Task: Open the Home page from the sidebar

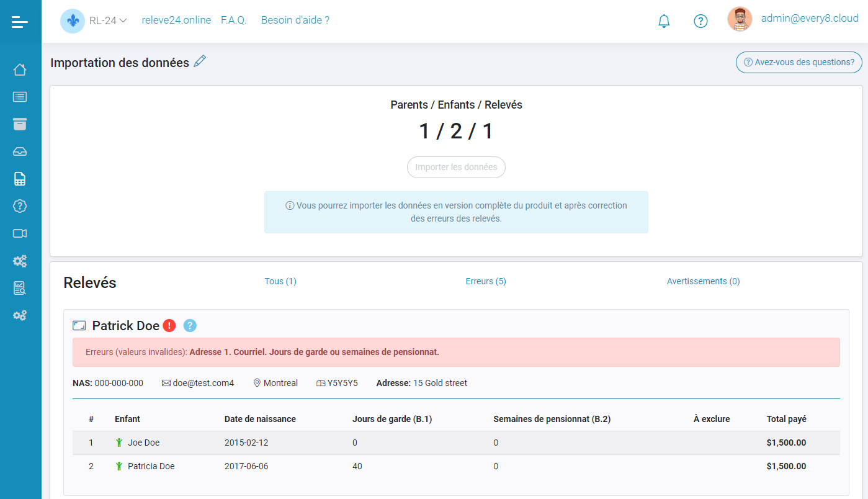Action: (x=20, y=70)
